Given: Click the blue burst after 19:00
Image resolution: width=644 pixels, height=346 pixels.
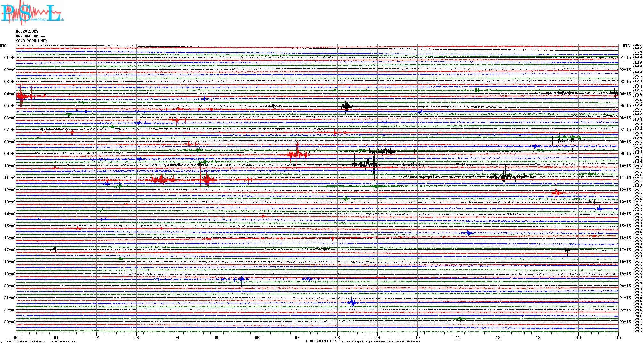Looking at the screenshot, I should (242, 279).
